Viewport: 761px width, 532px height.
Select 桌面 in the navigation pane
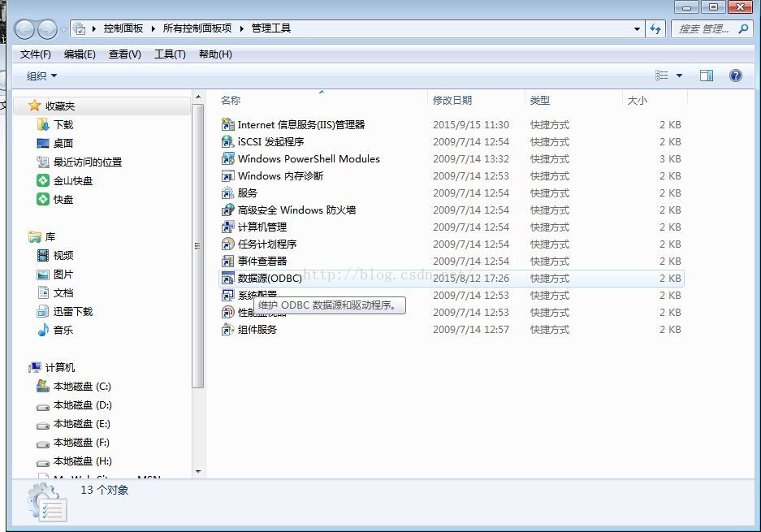(55, 143)
